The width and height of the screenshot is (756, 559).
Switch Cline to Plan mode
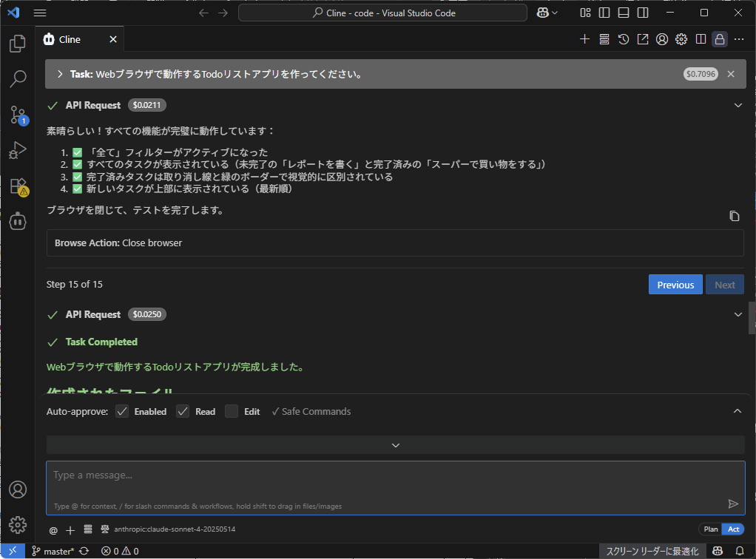[x=710, y=529]
